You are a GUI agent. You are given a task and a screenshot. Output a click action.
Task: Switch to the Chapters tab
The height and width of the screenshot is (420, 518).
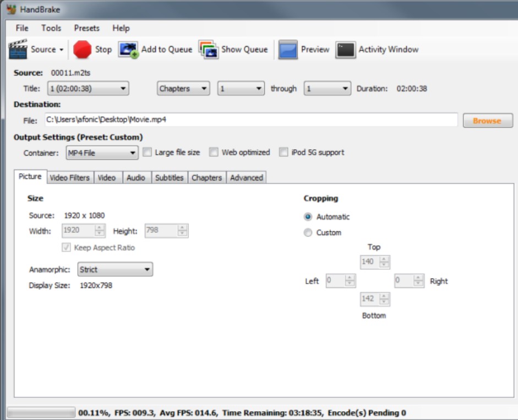coord(207,177)
